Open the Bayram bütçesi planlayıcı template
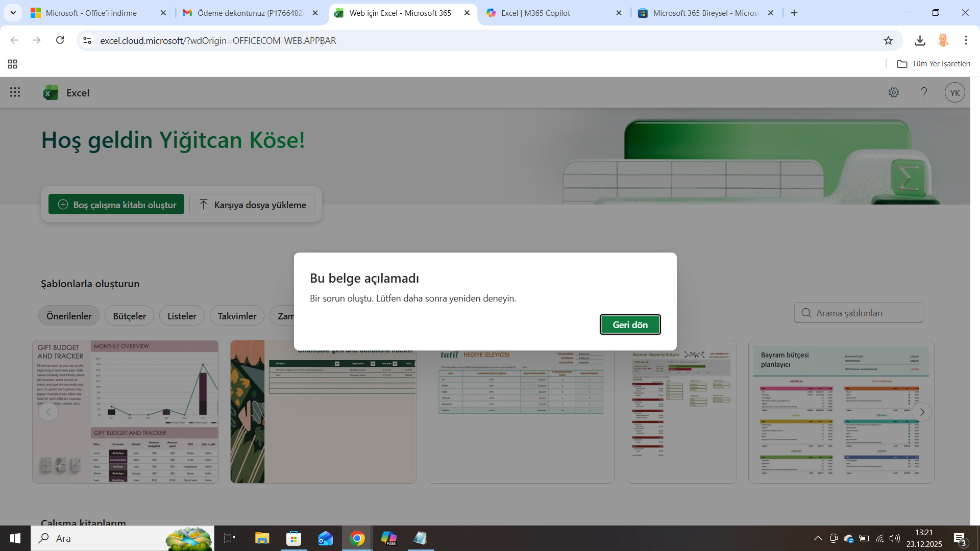The width and height of the screenshot is (980, 551). pyautogui.click(x=841, y=412)
